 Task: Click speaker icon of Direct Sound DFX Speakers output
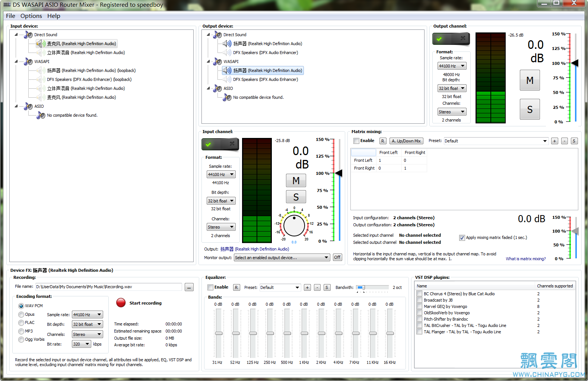(227, 53)
